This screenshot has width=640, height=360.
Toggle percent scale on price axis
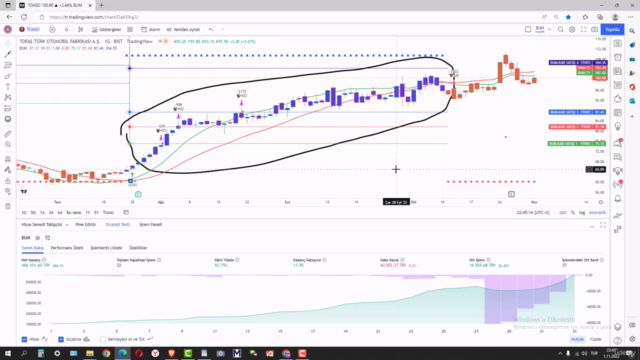coord(573,213)
